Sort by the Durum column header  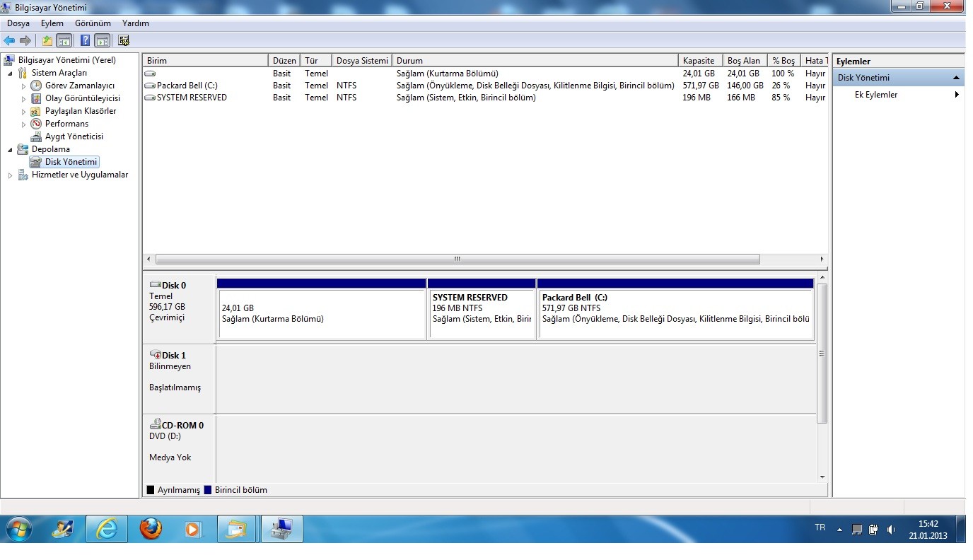point(535,61)
